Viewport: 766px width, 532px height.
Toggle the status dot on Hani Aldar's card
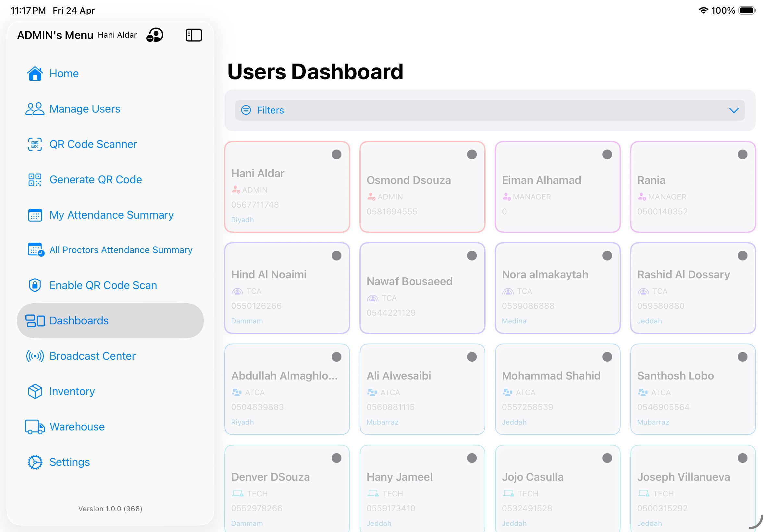(337, 154)
